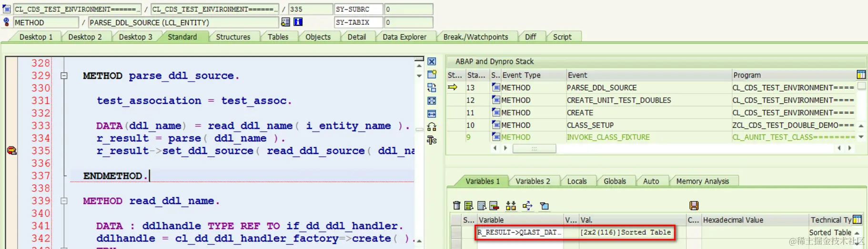This screenshot has width=868, height=249.
Task: Click the [2x2(116)]Sorted Table value
Action: click(x=626, y=232)
